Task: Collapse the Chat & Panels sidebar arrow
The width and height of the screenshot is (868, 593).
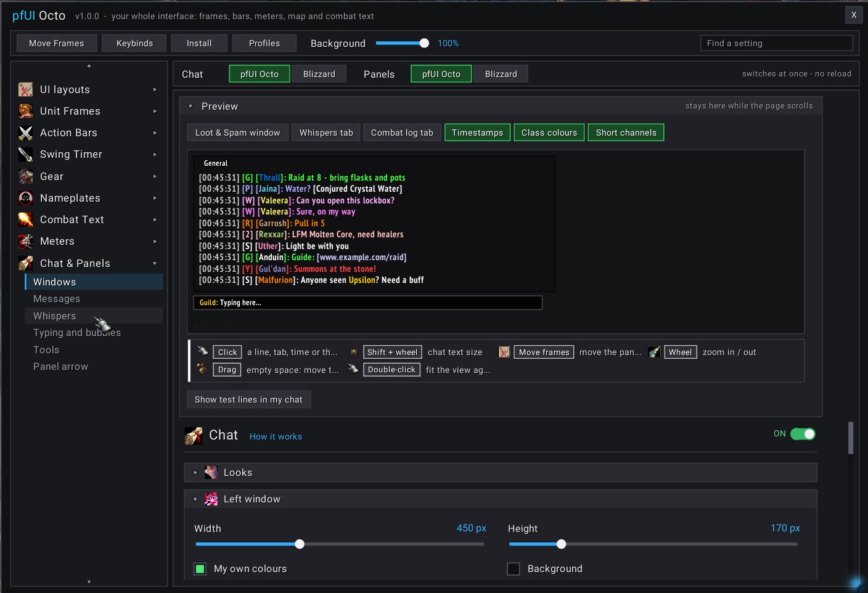Action: 155,263
